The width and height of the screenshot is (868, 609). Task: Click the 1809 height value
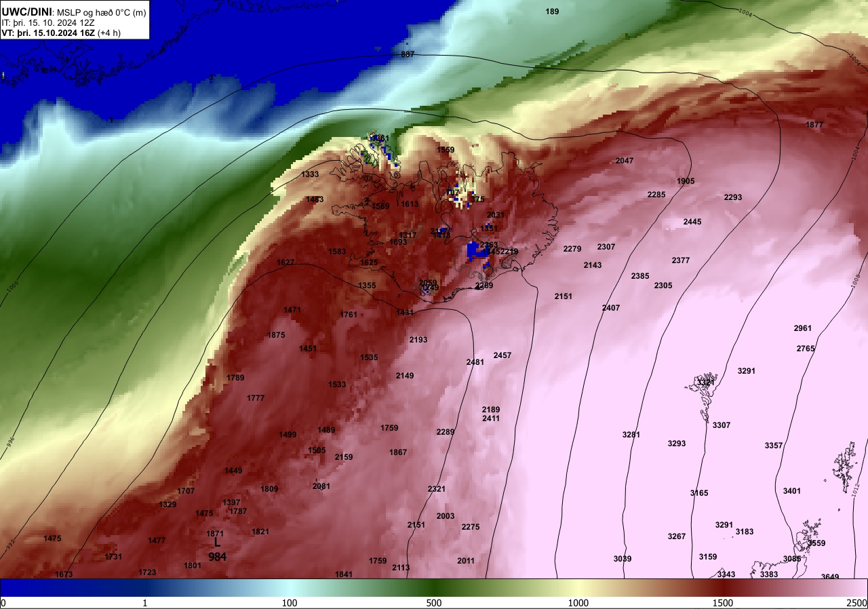pos(269,489)
